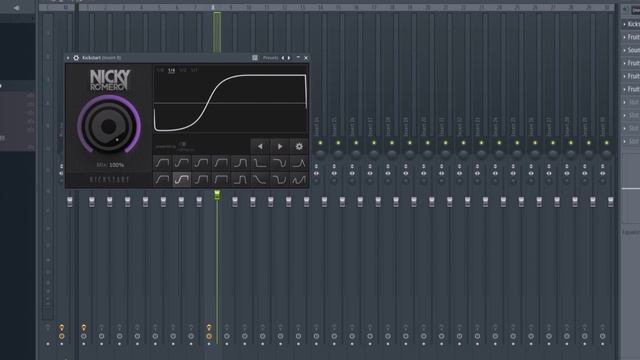Choose the zigzag double-ramp curve shape
Screen dimensions: 640x360
299,179
